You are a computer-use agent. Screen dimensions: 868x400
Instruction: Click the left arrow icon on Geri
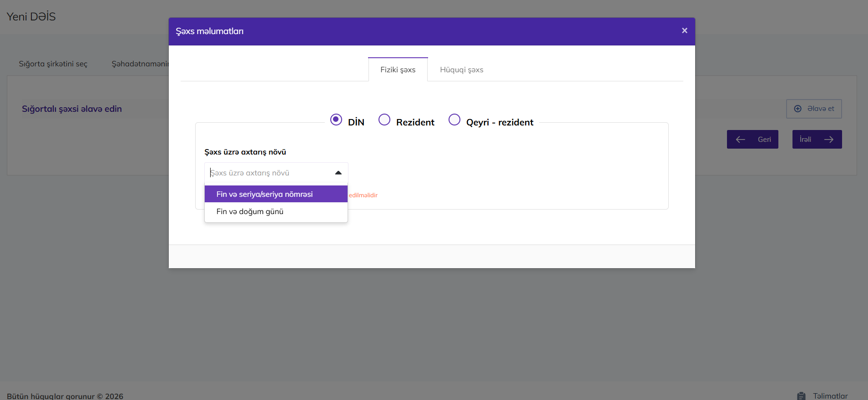pyautogui.click(x=741, y=140)
